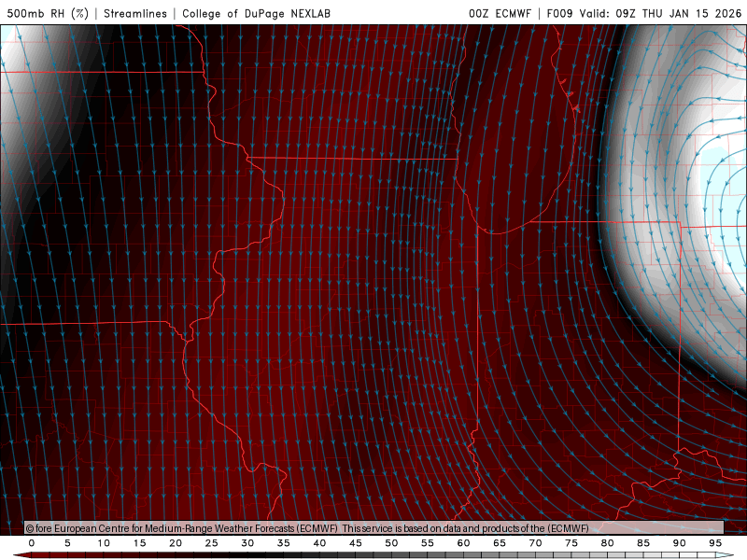Click the '70' colorbar scale label
The width and height of the screenshot is (747, 560).
535,543
